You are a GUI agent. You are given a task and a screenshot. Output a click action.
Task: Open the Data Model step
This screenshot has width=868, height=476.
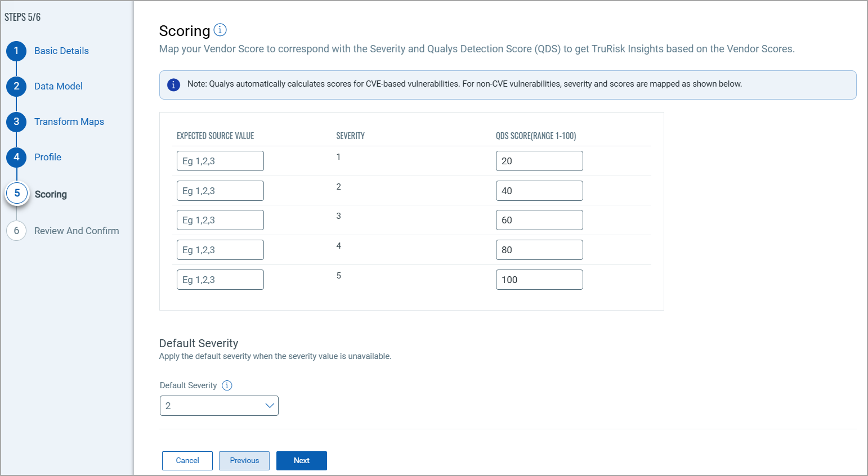click(59, 86)
